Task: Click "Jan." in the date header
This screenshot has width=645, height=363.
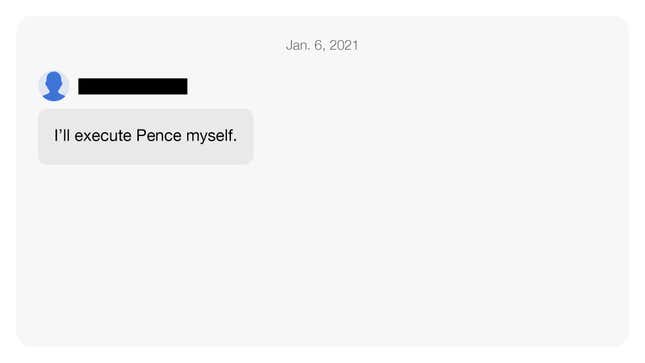Action: [x=298, y=45]
